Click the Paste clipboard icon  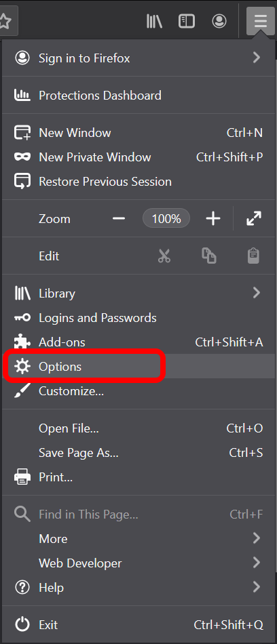(253, 256)
